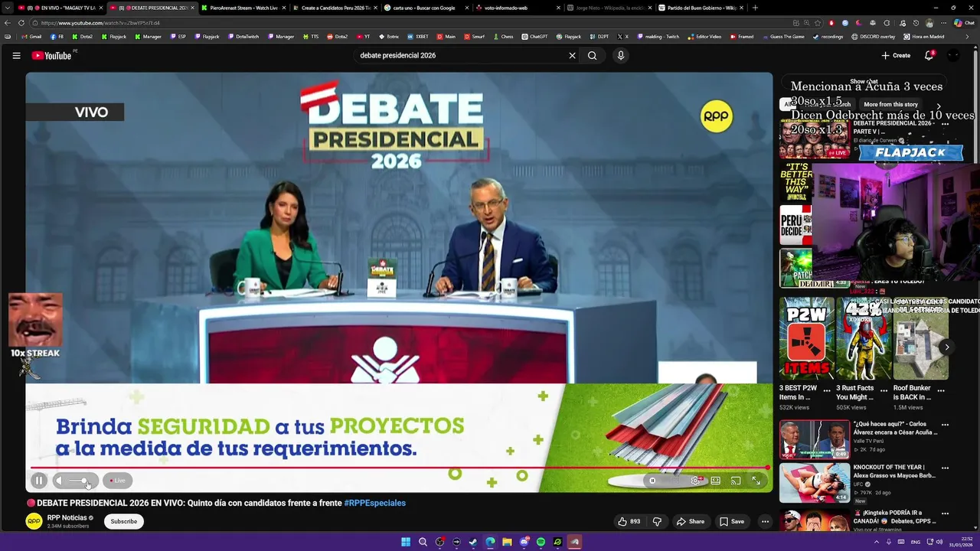Toggle the autoplay switch in player
The image size is (980, 551).
[x=652, y=481]
